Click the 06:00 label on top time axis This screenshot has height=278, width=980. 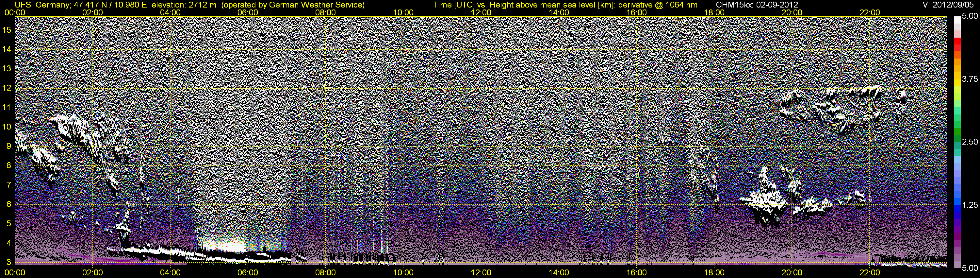point(248,12)
